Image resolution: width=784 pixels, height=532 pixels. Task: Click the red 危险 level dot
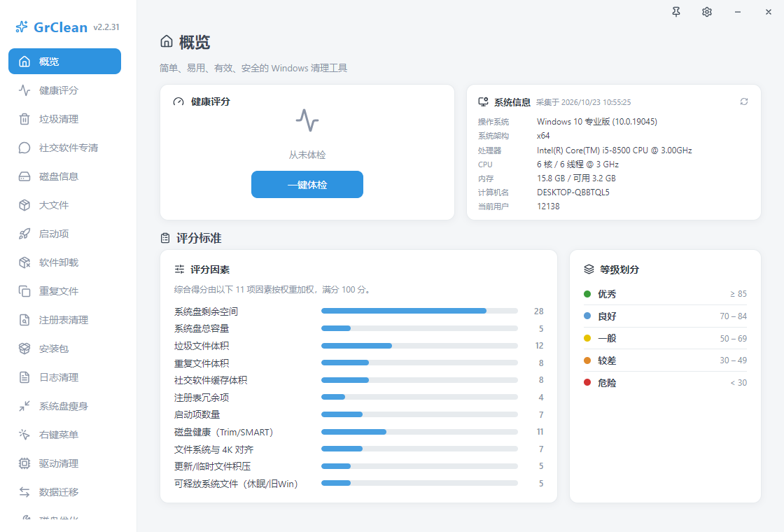pyautogui.click(x=587, y=382)
